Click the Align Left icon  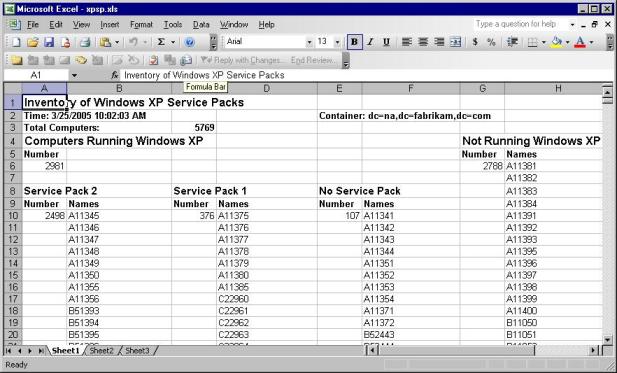pos(406,42)
